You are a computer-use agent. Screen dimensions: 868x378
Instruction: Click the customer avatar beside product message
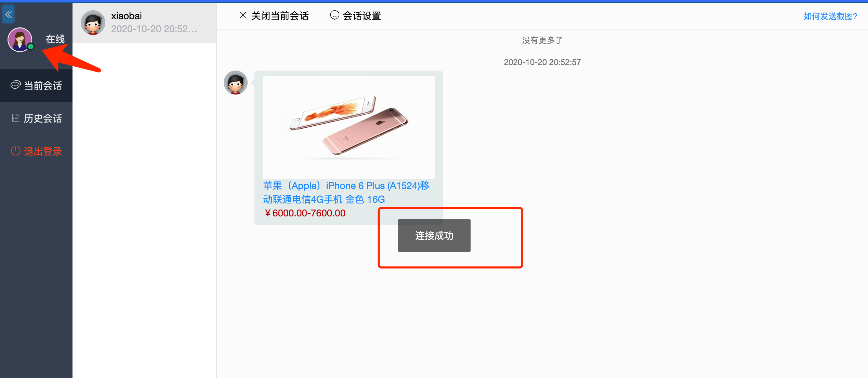pyautogui.click(x=236, y=83)
